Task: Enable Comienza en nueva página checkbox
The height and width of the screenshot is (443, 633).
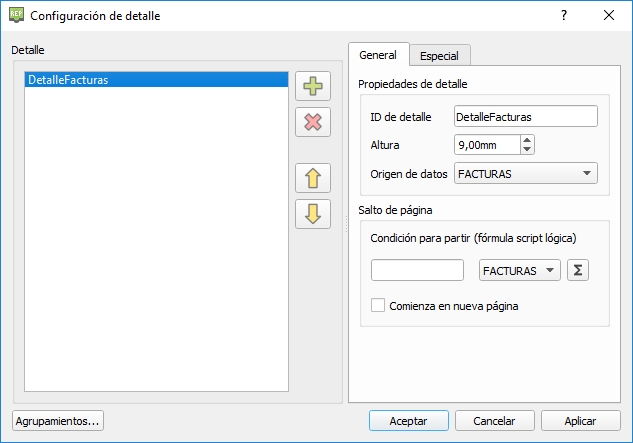Action: [x=378, y=306]
